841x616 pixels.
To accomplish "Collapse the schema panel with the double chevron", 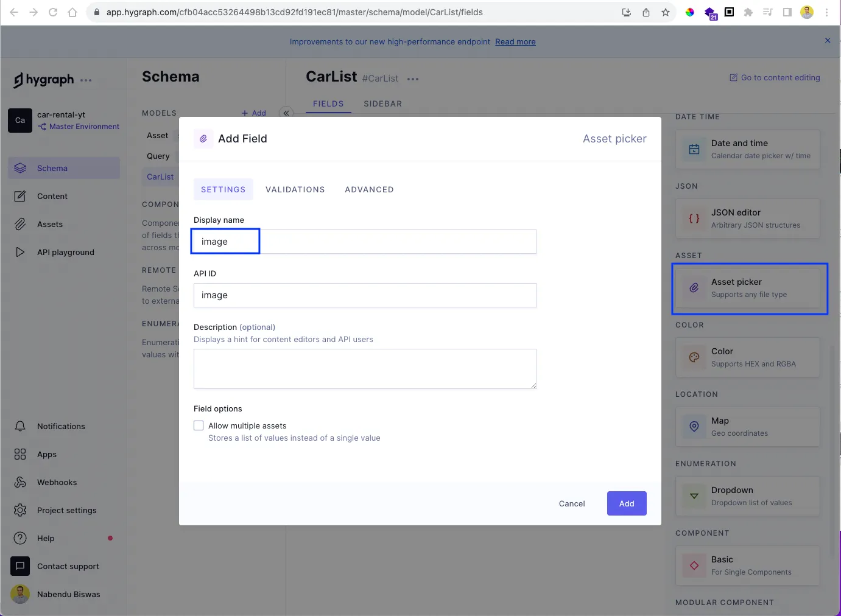I will pos(286,113).
